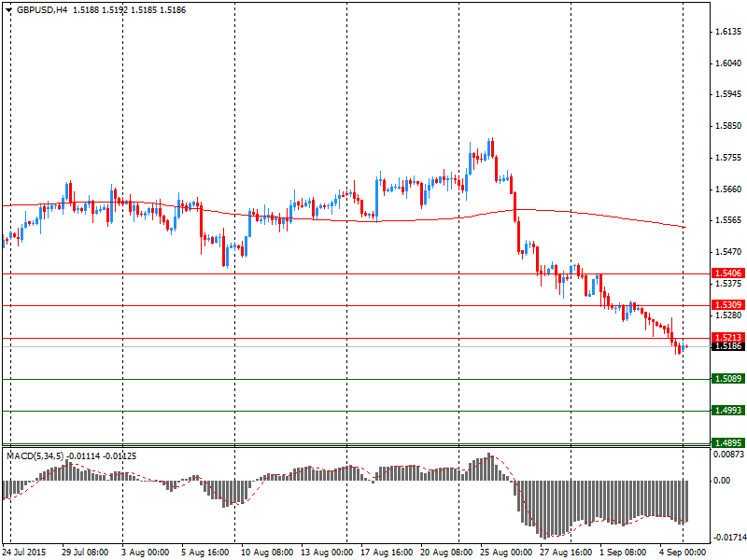Select the 1.4993 green support level label
This screenshot has height=560, width=747.
[728, 411]
